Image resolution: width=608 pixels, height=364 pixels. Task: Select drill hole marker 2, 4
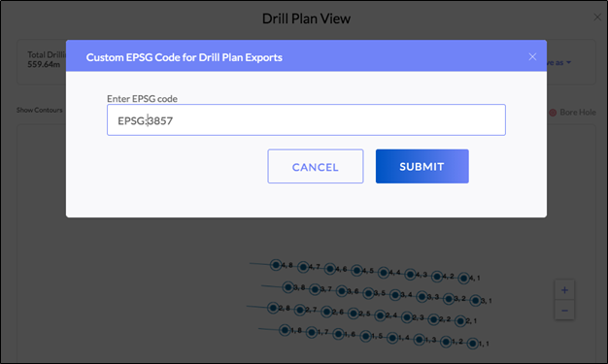[380, 315]
